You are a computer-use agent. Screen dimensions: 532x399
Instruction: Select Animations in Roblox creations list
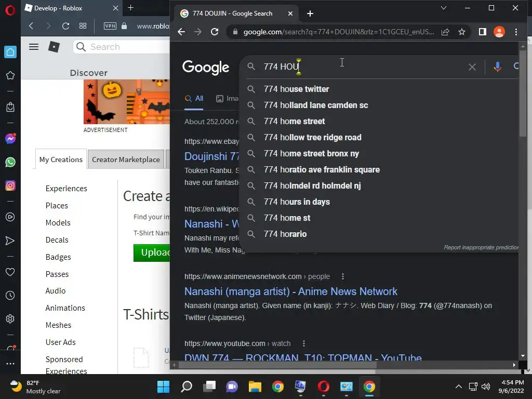pos(65,308)
